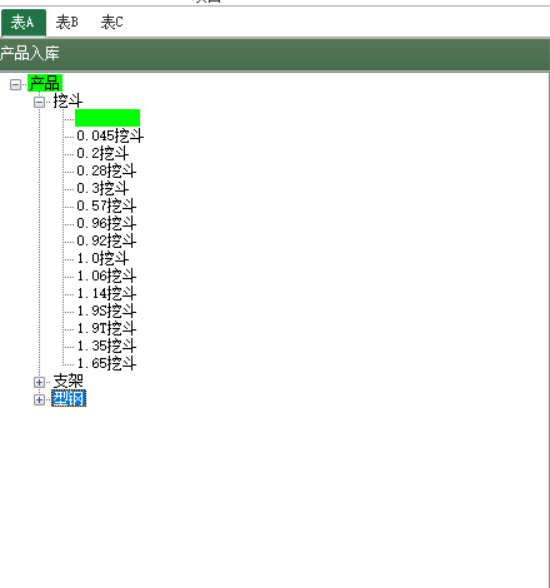
Task: Collapse the 产品 root node
Action: tap(15, 85)
